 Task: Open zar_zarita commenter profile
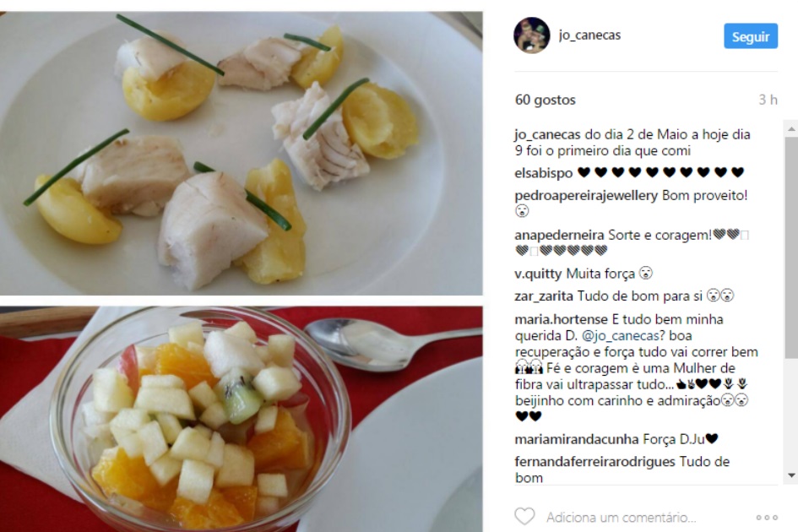coord(544,296)
